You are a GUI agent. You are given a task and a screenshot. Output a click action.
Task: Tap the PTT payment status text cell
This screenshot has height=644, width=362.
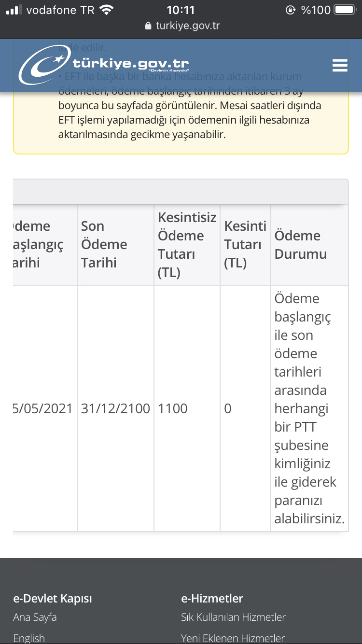click(x=309, y=408)
